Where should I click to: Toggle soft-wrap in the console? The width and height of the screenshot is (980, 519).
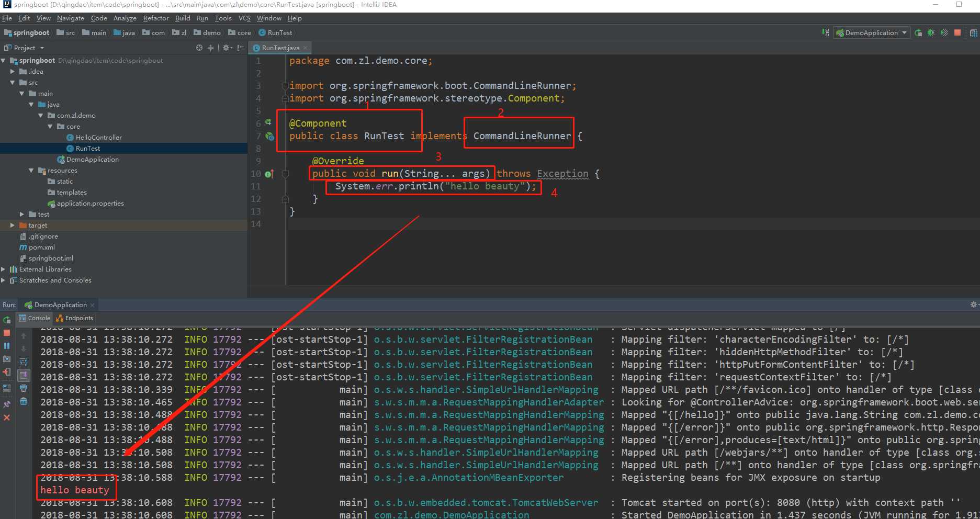click(x=24, y=362)
